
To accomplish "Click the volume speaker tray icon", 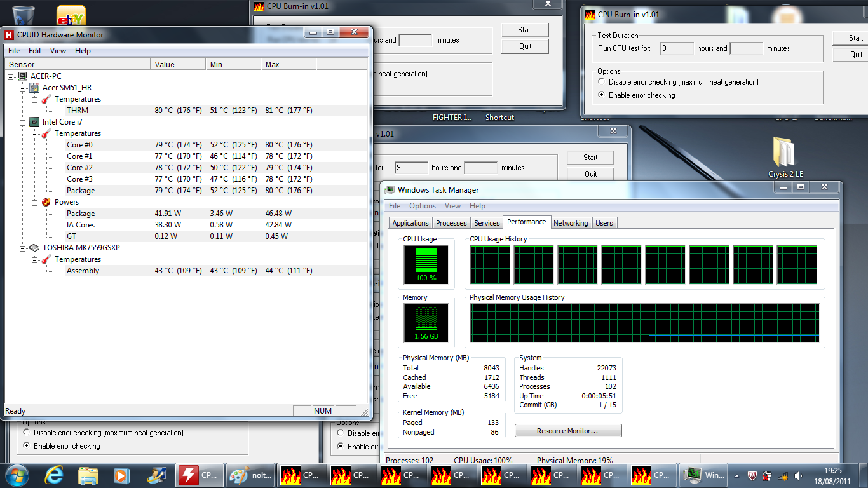I will pos(799,475).
